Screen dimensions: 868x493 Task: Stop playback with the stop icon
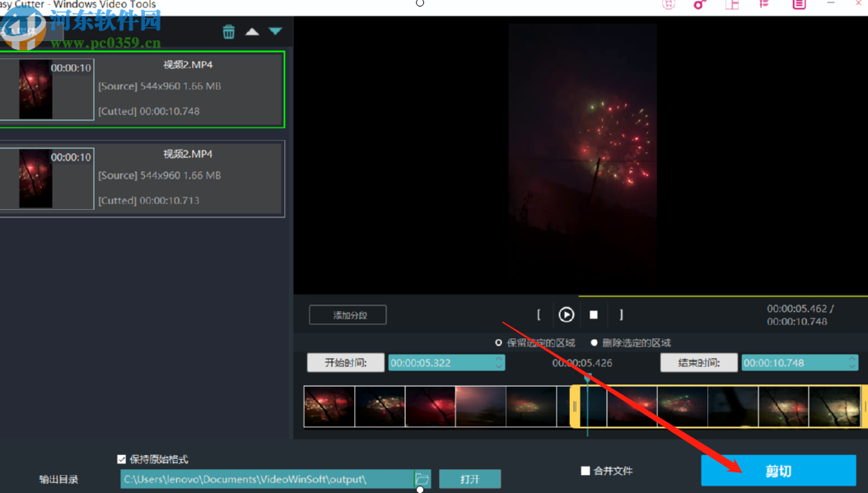pyautogui.click(x=593, y=314)
